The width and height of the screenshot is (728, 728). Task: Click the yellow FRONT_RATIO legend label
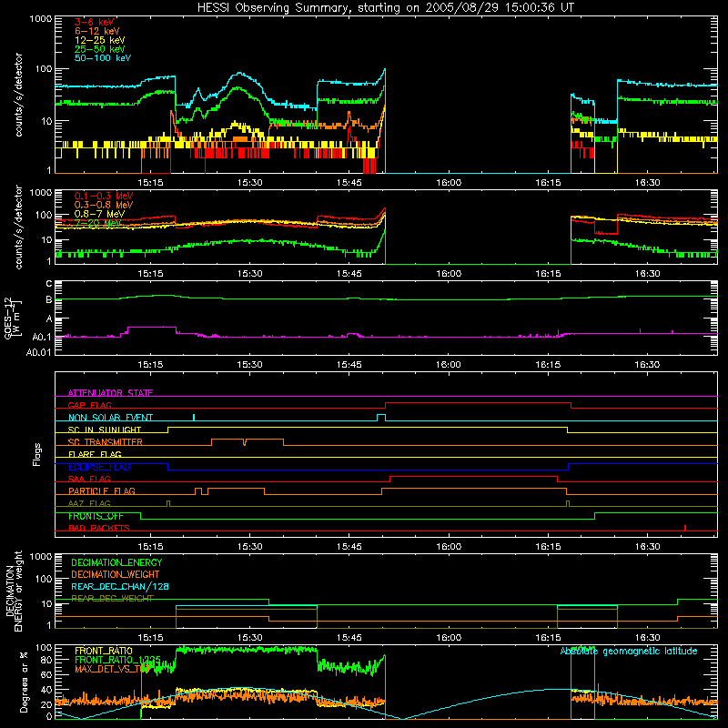pos(104,651)
